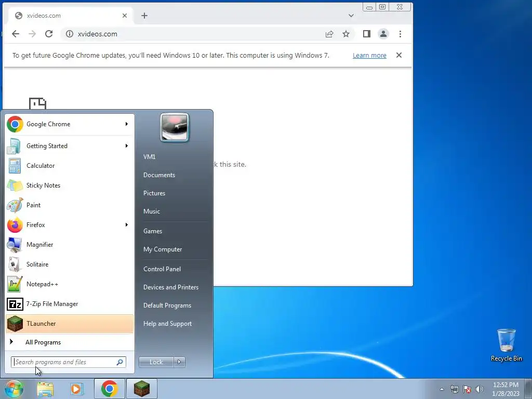Click the Windows Start orb
Viewport: 532px width, 399px height.
pos(13,389)
